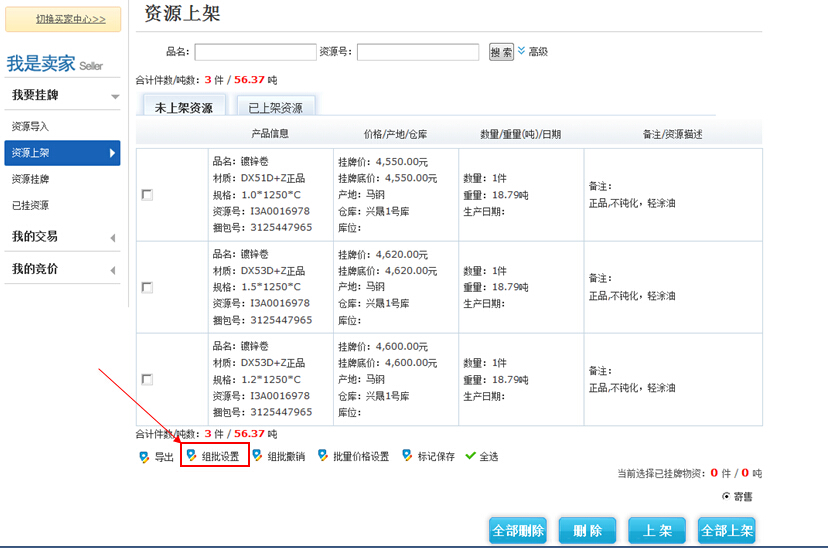Click the 组批撤销 batch undo icon
The image size is (828, 548).
257,455
